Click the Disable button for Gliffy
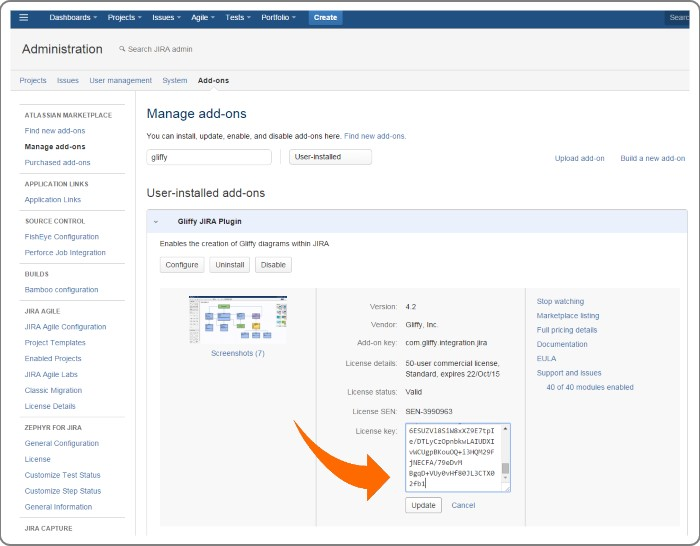Screen dimensions: 700x546 coord(273,265)
